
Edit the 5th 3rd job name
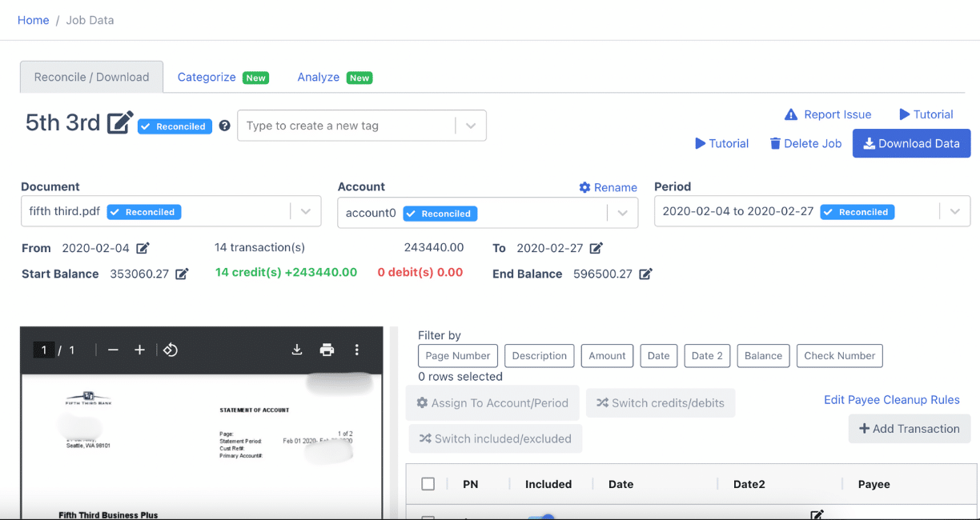tap(120, 123)
